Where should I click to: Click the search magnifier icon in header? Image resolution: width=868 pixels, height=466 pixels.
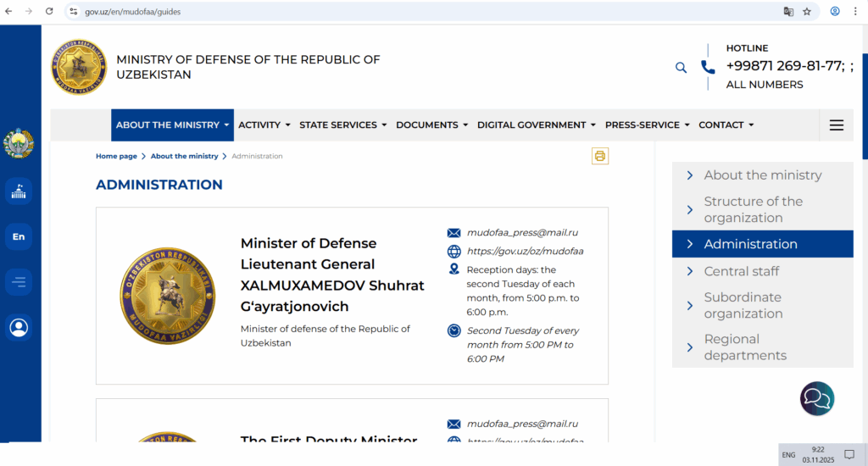click(681, 68)
